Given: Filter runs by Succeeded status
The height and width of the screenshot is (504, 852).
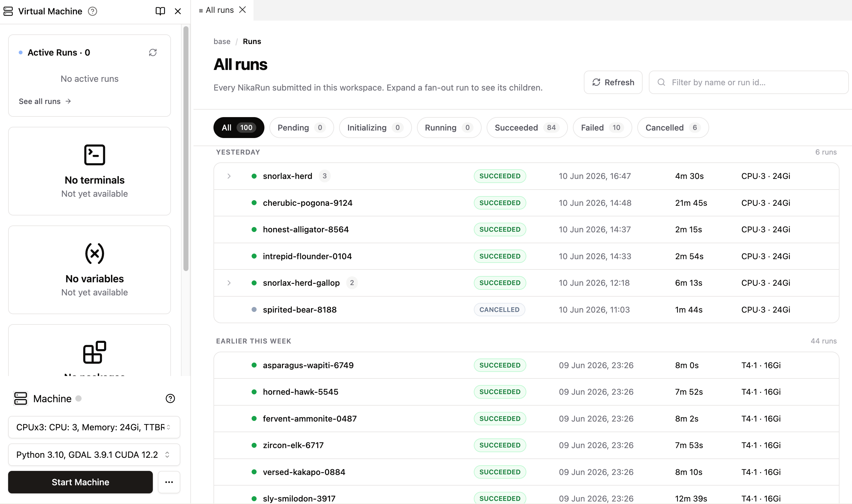Looking at the screenshot, I should tap(527, 127).
